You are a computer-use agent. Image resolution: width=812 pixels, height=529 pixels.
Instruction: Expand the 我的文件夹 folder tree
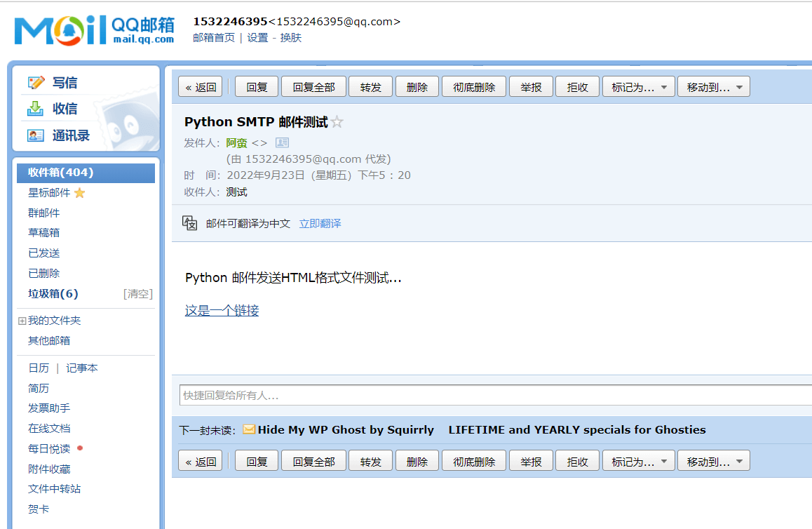coord(21,320)
